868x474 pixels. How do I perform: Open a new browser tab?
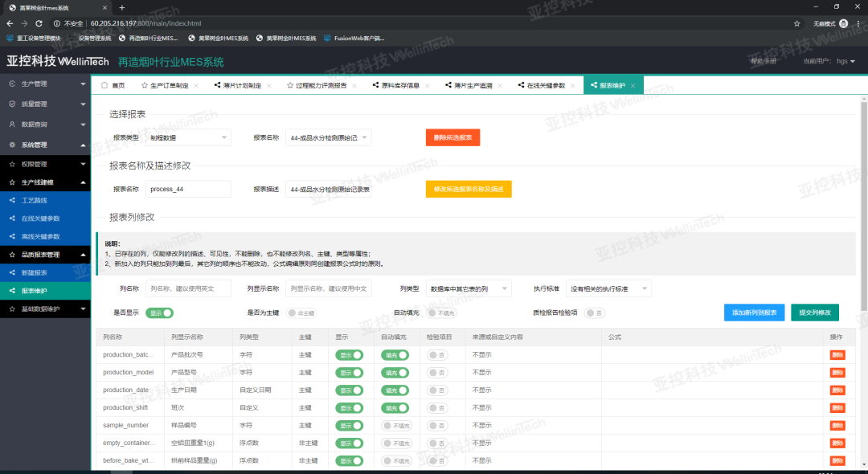click(x=122, y=8)
